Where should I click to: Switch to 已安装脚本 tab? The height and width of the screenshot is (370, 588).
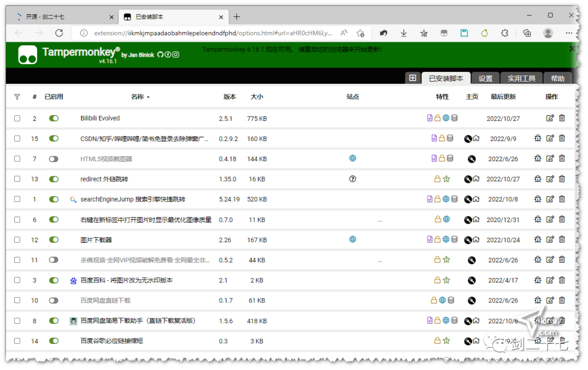click(446, 78)
